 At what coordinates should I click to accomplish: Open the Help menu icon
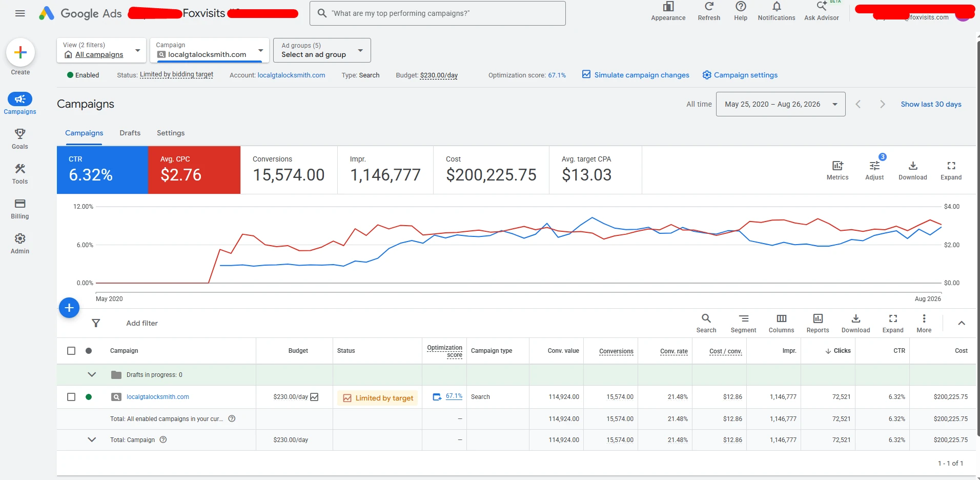pyautogui.click(x=741, y=11)
